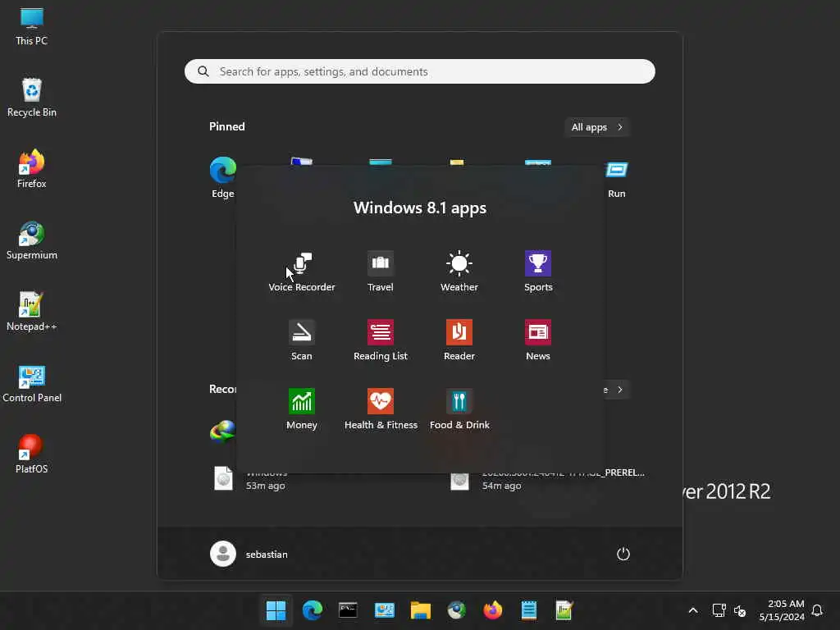Select the Firefox desktop shortcut
840x630 pixels.
32,169
